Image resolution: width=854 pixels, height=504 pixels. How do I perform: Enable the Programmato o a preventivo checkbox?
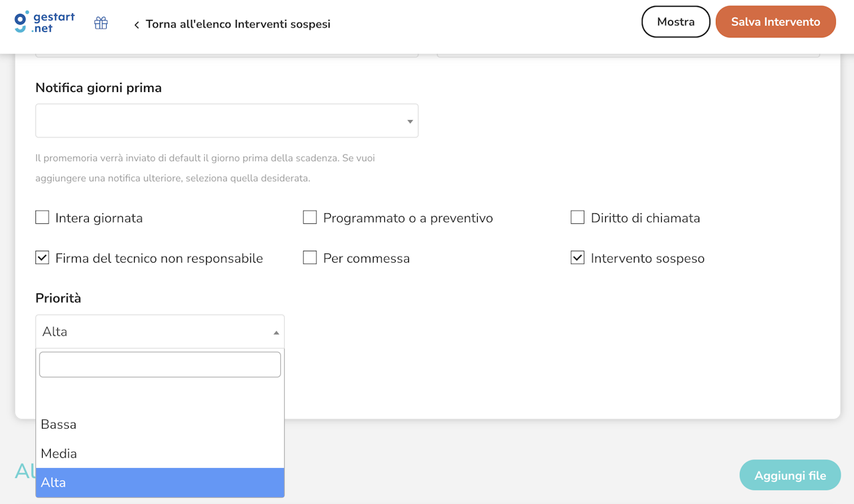point(310,217)
